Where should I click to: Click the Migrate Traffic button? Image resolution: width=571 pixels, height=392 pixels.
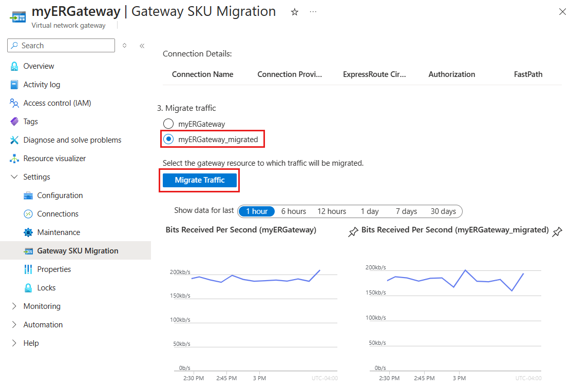click(200, 180)
